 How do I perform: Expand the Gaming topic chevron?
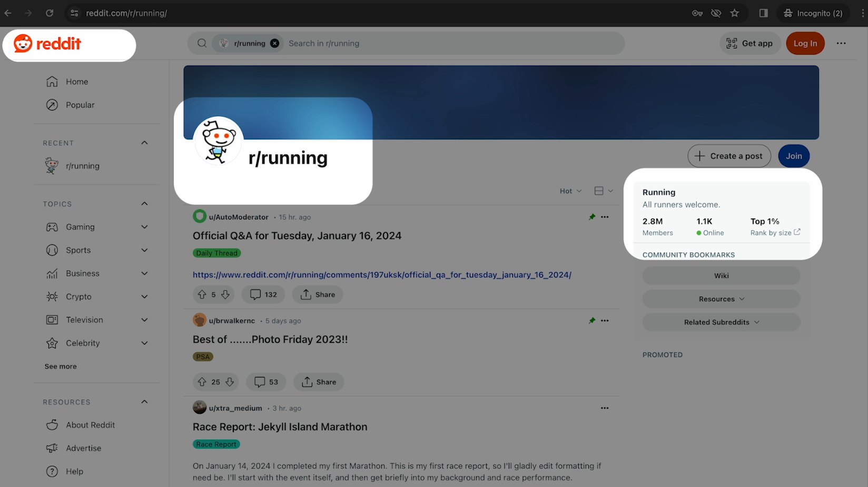click(x=144, y=227)
